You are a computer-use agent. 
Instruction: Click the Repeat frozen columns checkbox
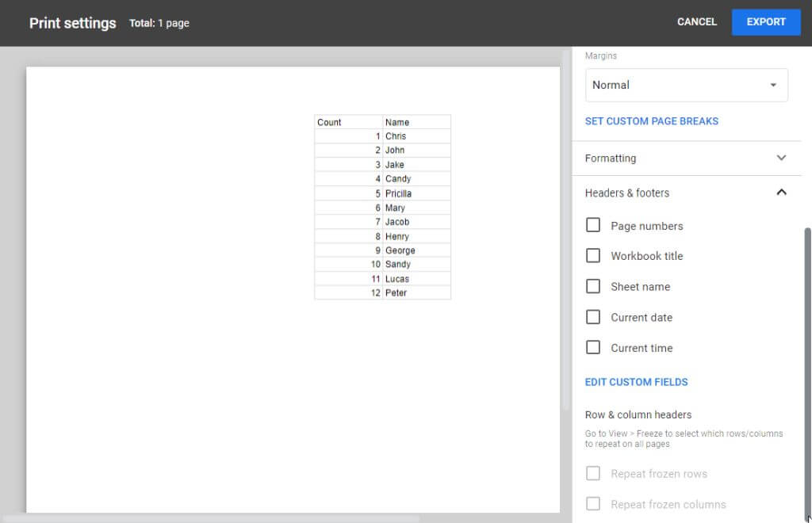[593, 504]
